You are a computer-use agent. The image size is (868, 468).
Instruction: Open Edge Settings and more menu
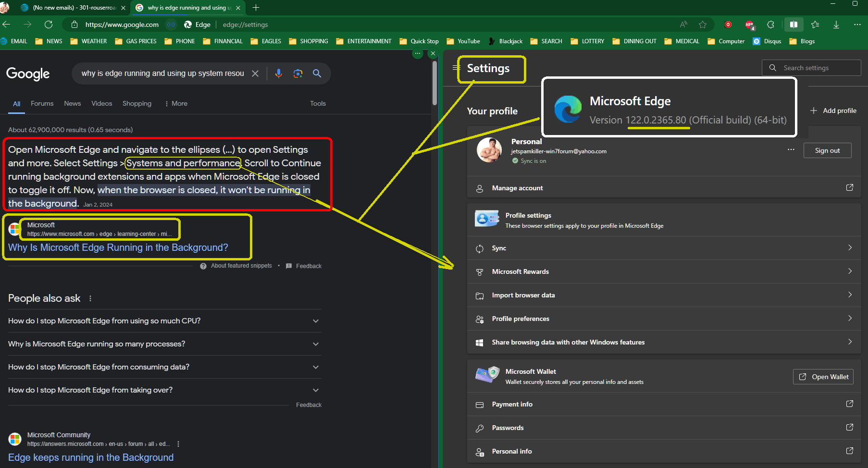point(857,25)
